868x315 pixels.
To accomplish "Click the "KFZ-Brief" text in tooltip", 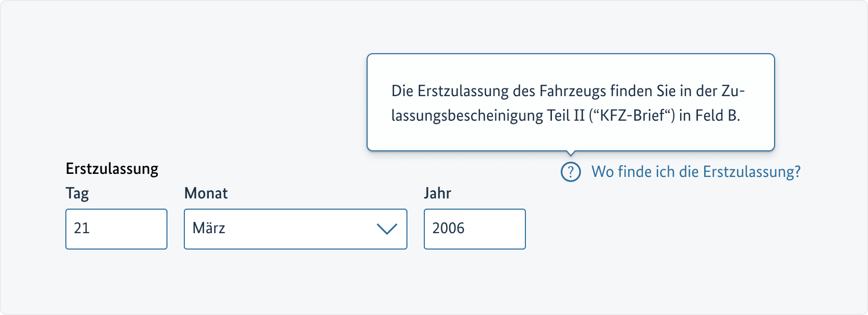I will 632,116.
